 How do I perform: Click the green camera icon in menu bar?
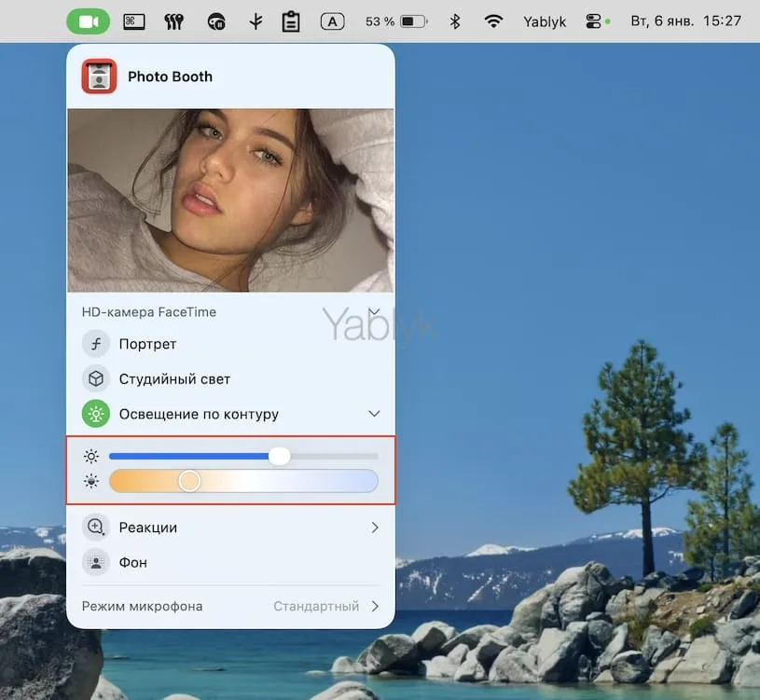pos(88,21)
